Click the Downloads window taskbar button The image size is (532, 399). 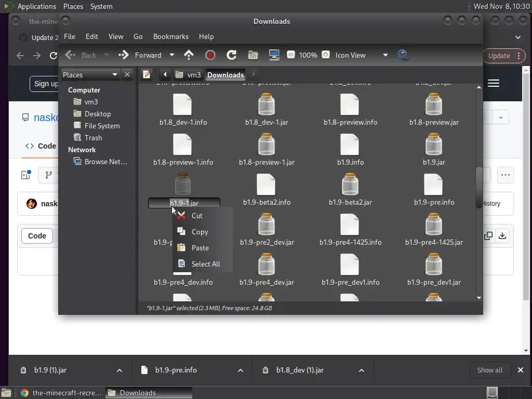149,393
